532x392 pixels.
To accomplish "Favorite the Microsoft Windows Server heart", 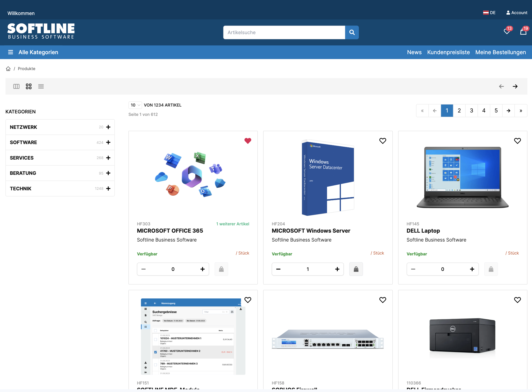I will click(x=382, y=141).
